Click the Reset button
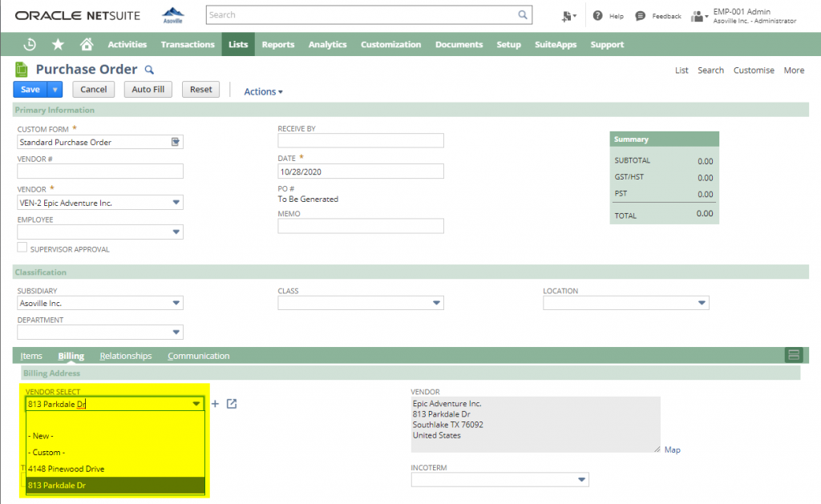The height and width of the screenshot is (504, 821). [x=201, y=90]
